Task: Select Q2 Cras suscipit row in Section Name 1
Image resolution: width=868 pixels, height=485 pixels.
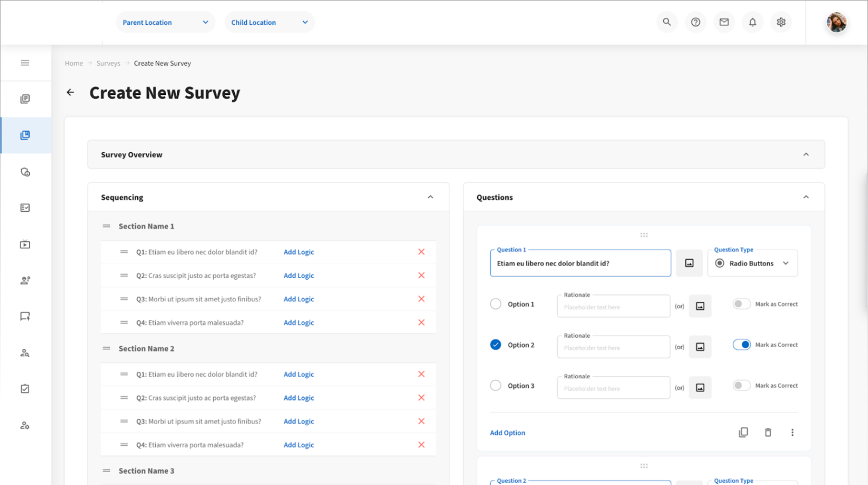Action: (x=268, y=275)
